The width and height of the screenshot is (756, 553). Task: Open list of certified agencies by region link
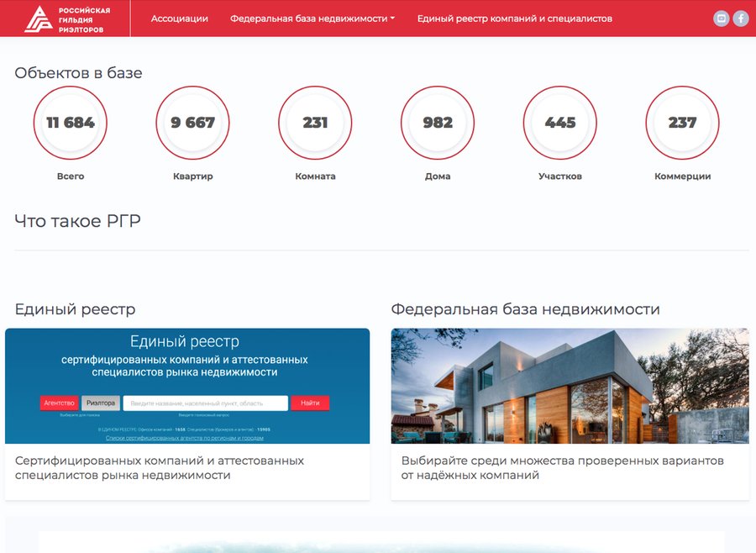coord(184,438)
